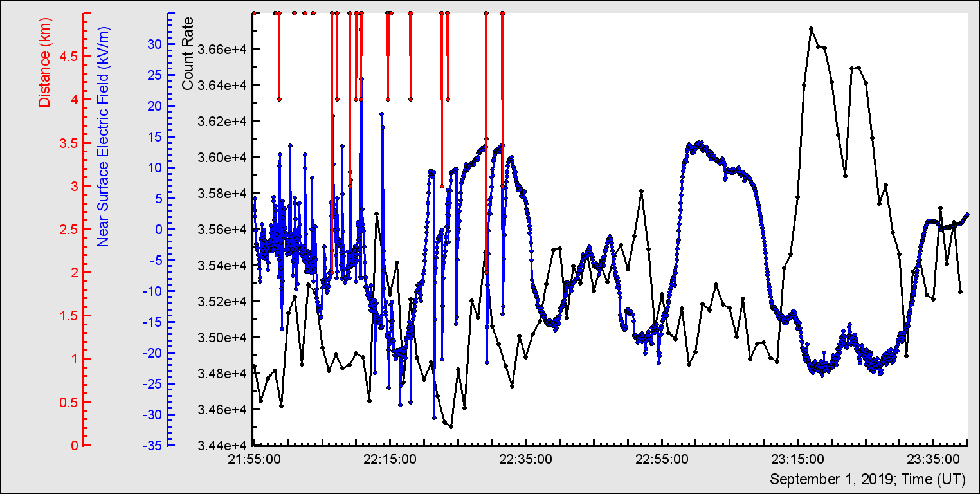Image resolution: width=980 pixels, height=494 pixels.
Task: Click the 4.5 tick on distance axis
Action: (69, 57)
